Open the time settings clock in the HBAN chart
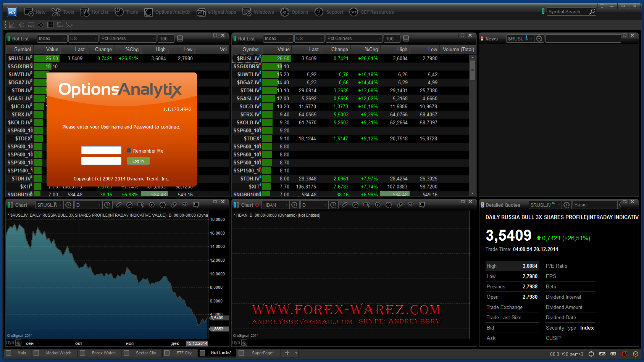644x362 pixels. click(333, 205)
